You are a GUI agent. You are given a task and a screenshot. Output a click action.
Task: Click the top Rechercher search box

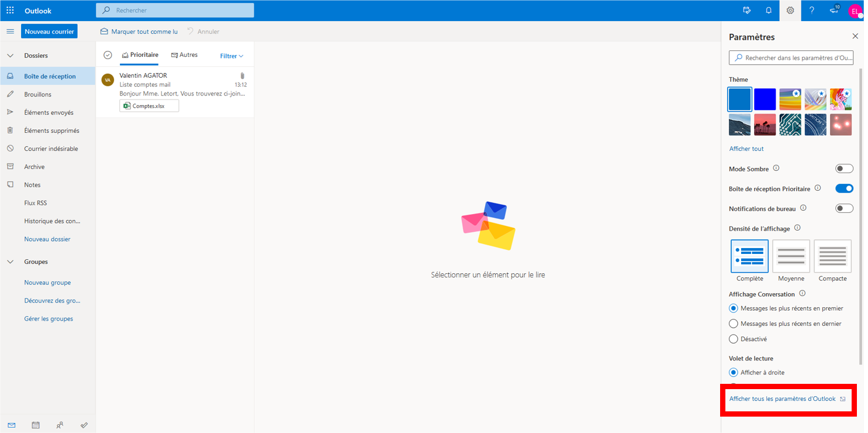coord(175,10)
